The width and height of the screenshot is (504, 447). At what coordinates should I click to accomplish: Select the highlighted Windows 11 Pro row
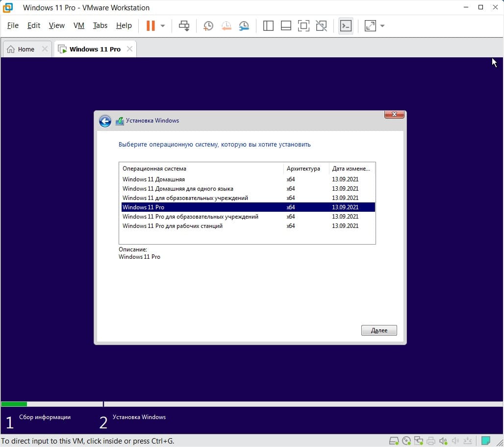click(x=248, y=207)
